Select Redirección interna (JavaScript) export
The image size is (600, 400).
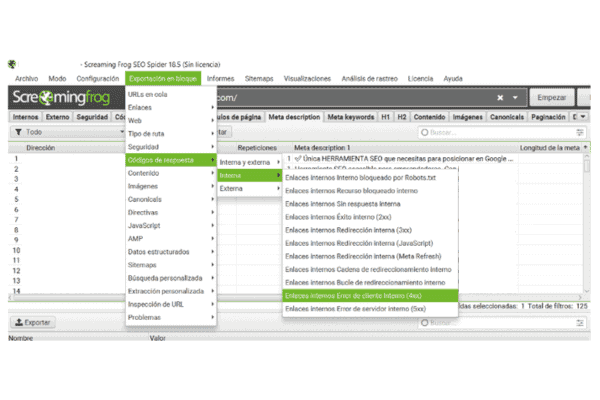370,243
